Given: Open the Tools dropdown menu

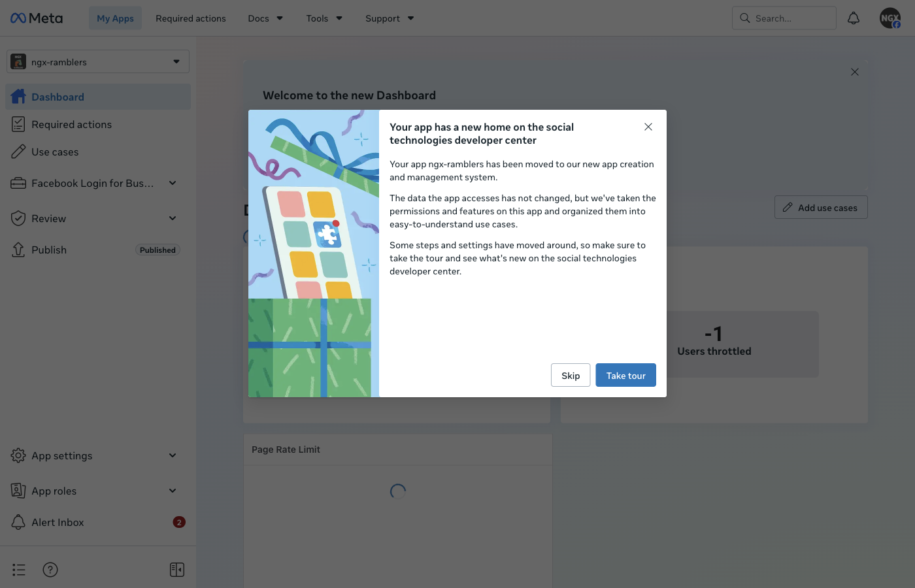Looking at the screenshot, I should pos(324,18).
